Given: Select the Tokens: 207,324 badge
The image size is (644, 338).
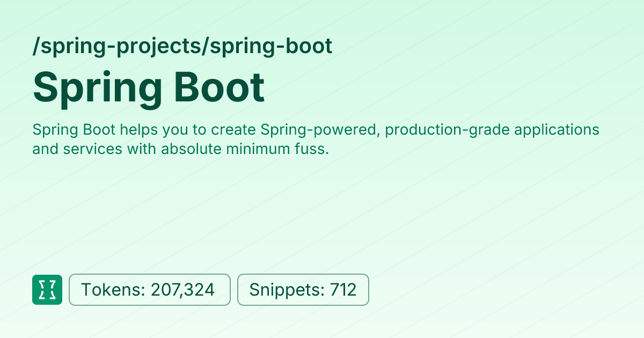Looking at the screenshot, I should pos(150,290).
